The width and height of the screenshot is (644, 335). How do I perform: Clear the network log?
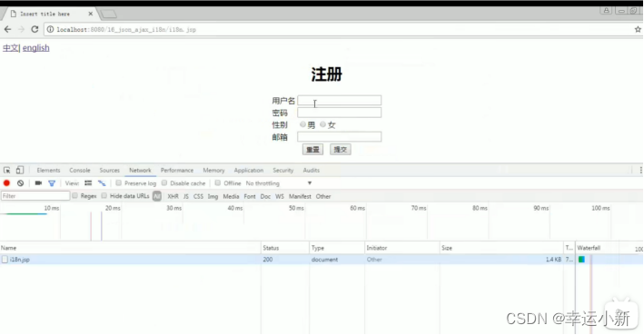(20, 183)
